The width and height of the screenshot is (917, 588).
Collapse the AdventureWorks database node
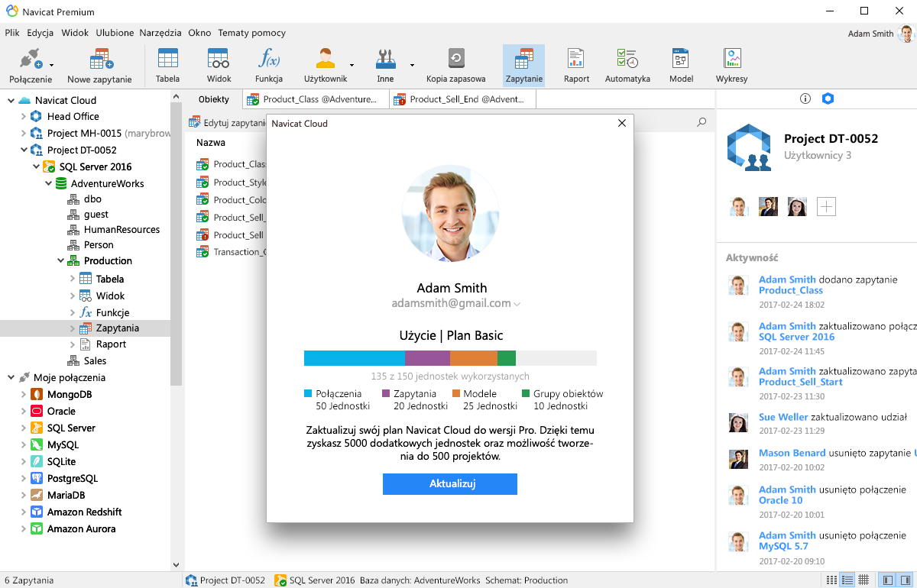[48, 183]
